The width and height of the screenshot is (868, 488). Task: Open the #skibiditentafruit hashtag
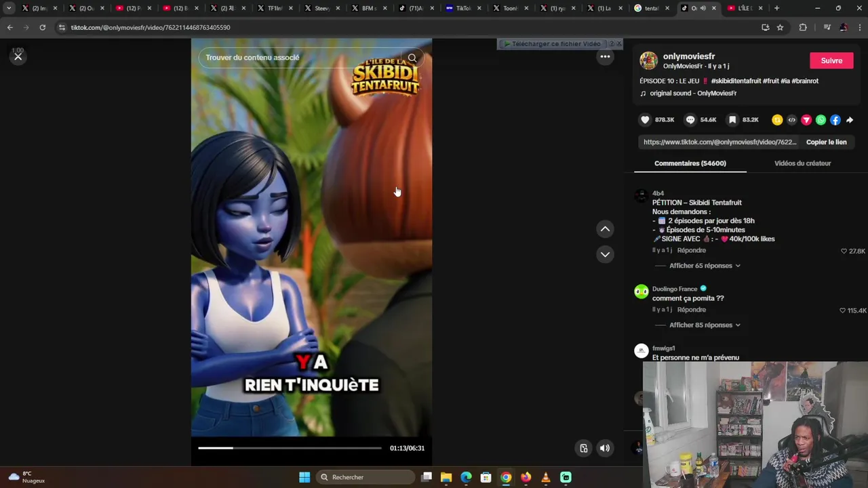coord(736,81)
